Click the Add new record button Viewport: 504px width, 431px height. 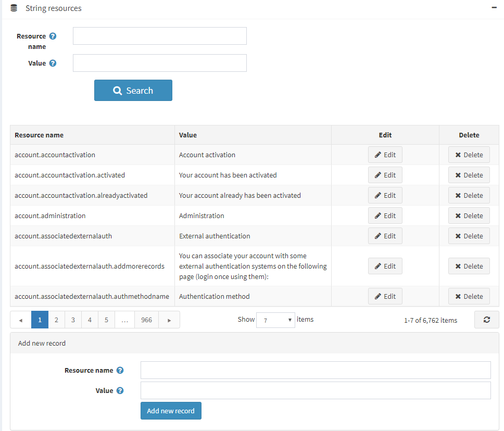coord(171,411)
